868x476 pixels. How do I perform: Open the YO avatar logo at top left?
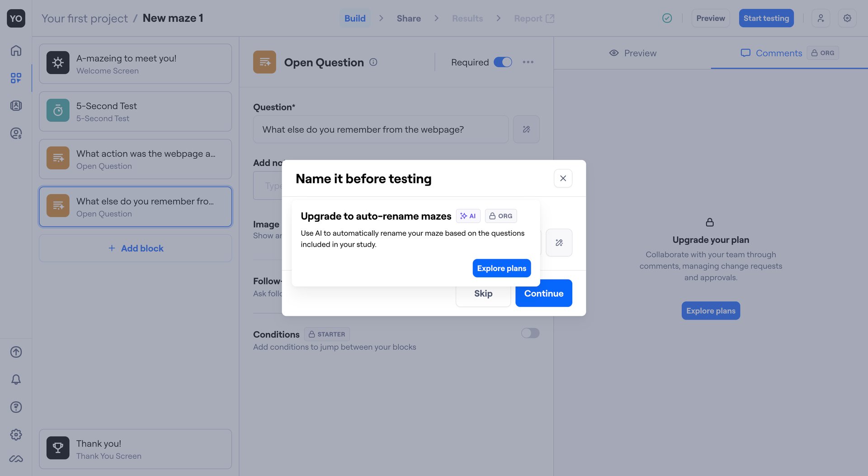[16, 18]
